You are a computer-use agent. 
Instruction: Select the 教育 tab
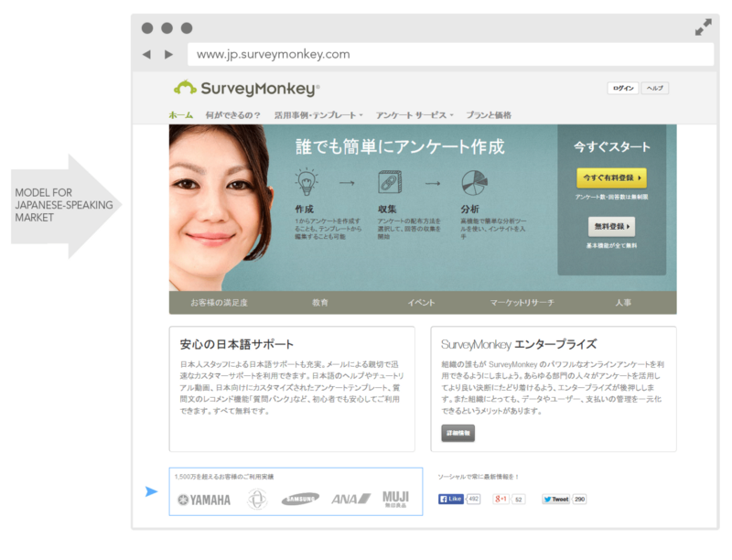pyautogui.click(x=319, y=302)
